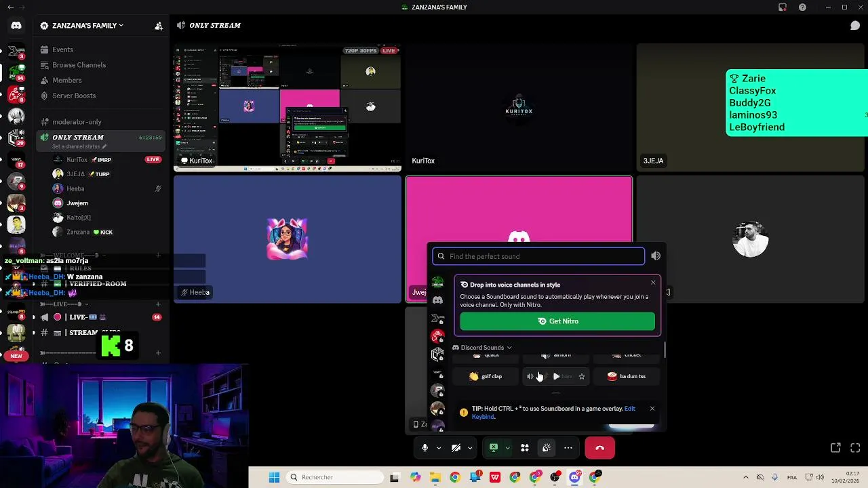The image size is (868, 488).
Task: Select Heeba's video tile
Action: [288, 239]
